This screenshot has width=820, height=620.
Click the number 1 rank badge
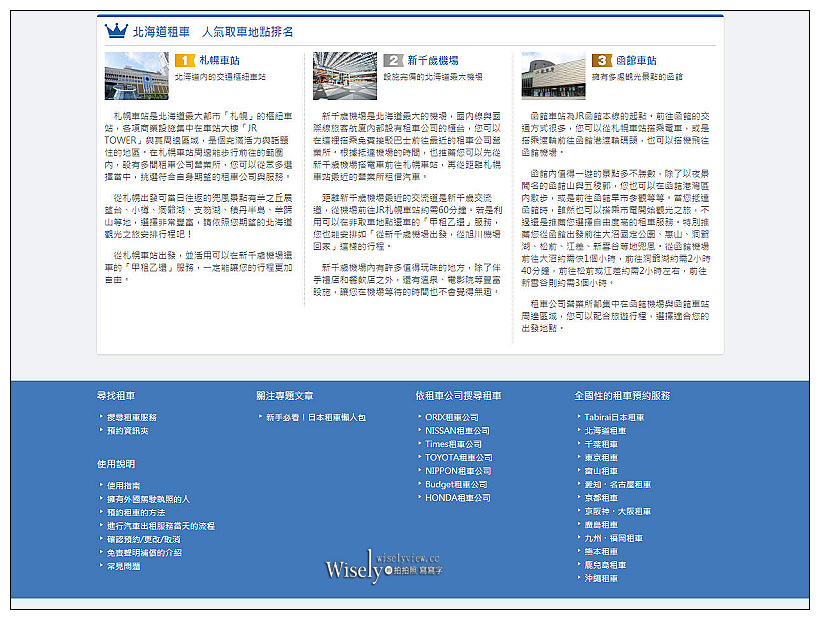184,61
